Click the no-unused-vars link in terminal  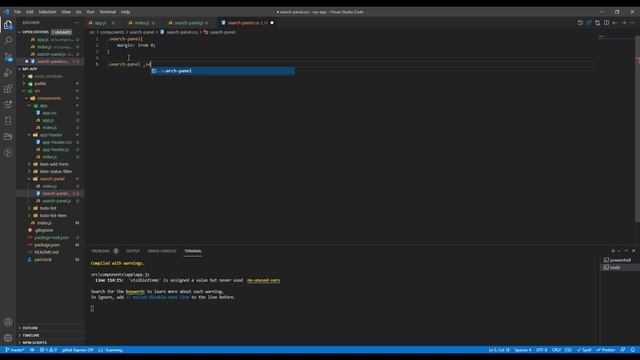[263, 280]
